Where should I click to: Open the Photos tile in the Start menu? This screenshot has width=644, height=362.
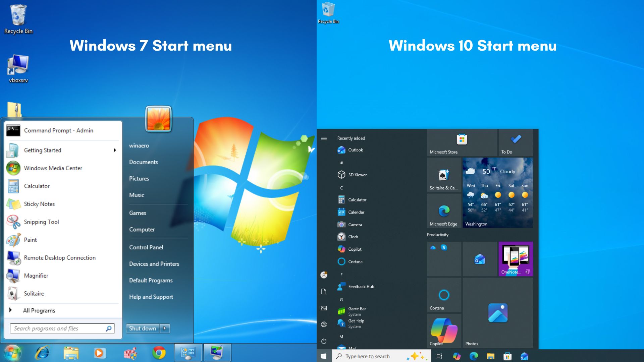[x=498, y=312]
